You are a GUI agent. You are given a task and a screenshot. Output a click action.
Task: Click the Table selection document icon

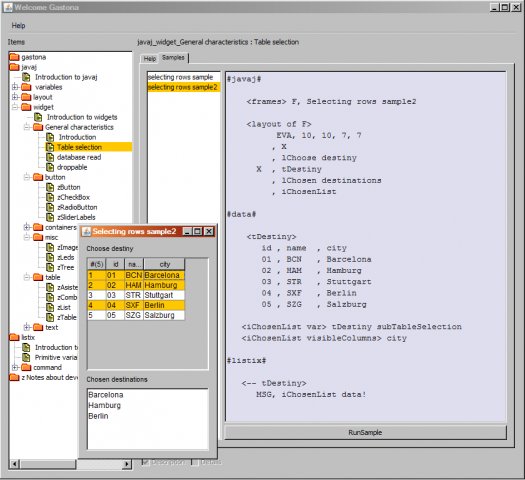click(x=50, y=147)
